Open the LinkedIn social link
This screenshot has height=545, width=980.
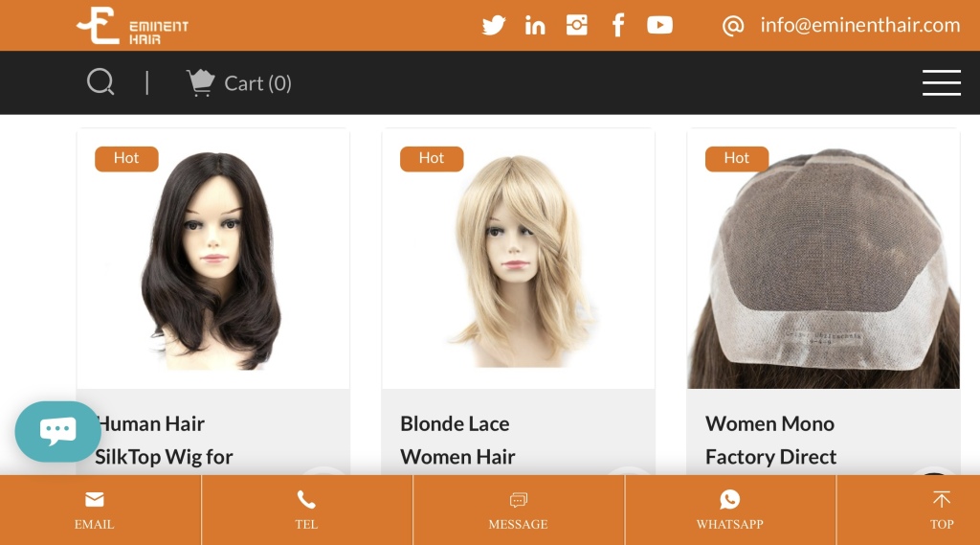pos(535,26)
